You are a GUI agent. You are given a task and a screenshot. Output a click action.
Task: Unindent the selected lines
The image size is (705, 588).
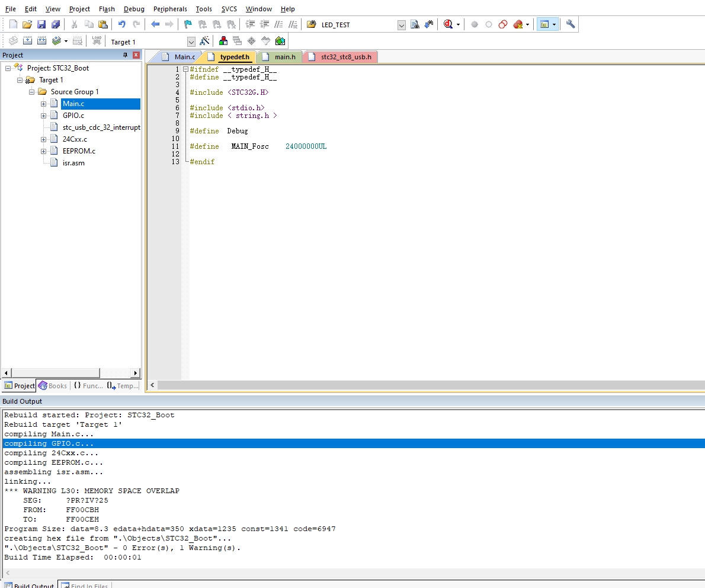coord(264,24)
